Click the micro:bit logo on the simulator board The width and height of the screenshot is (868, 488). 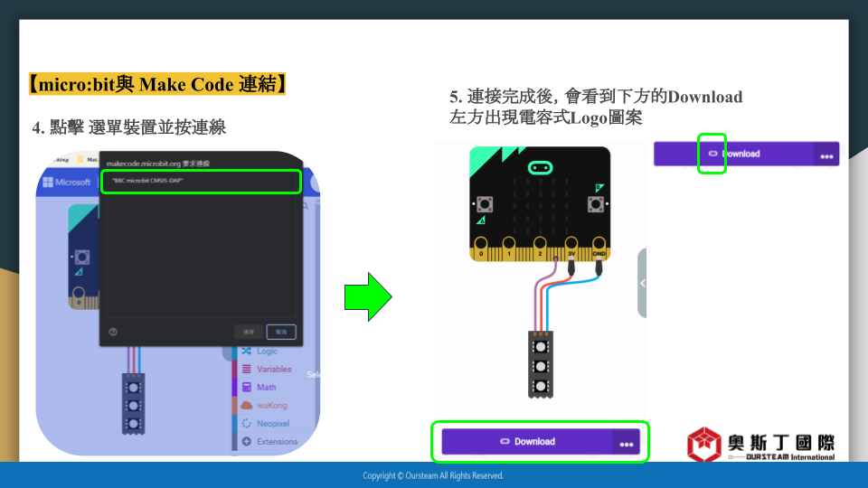pos(541,168)
